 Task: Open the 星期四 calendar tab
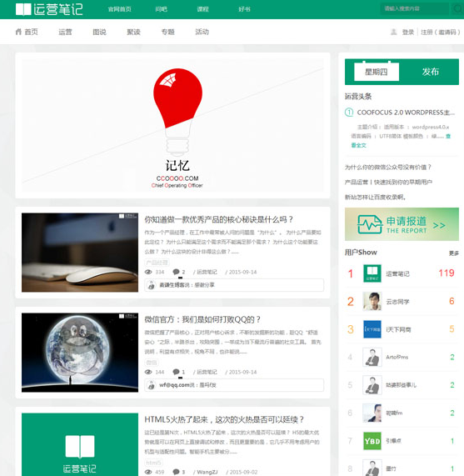click(377, 72)
